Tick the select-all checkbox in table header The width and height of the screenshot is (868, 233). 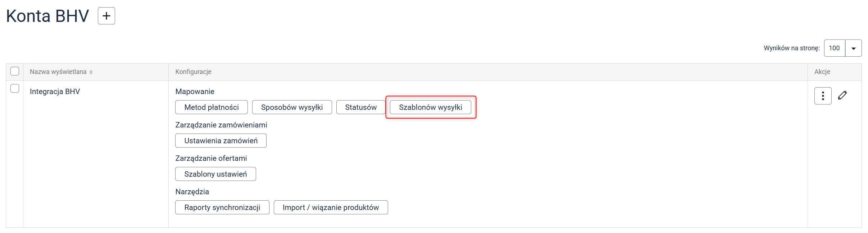15,71
